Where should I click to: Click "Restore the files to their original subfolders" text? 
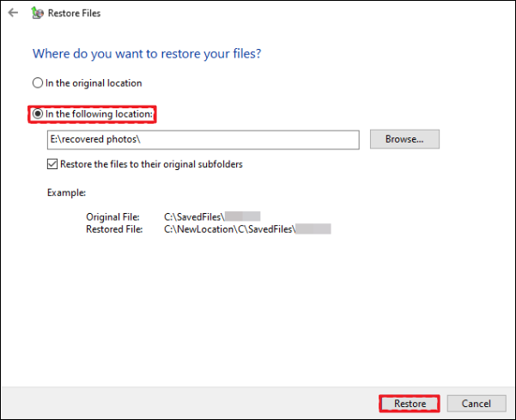tap(151, 164)
